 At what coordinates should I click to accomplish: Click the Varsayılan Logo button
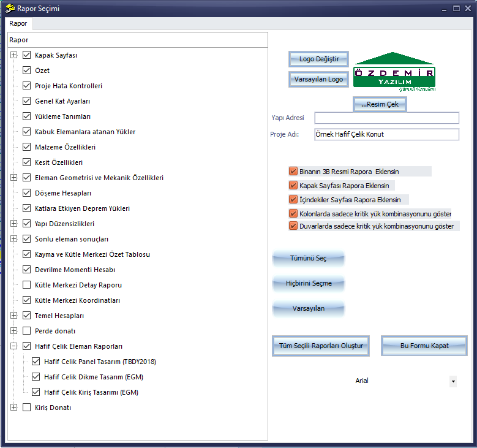[x=318, y=79]
